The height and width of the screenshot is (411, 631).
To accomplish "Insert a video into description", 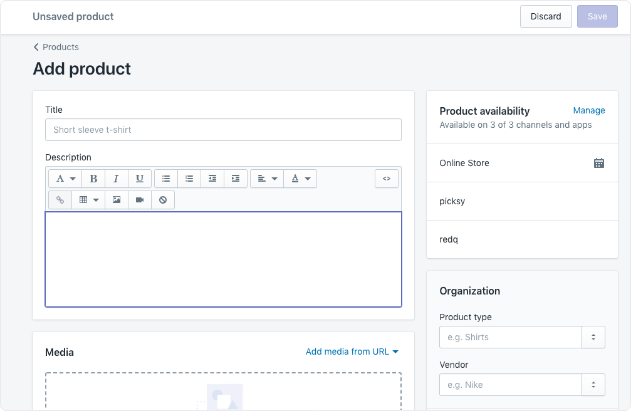I will (x=140, y=200).
